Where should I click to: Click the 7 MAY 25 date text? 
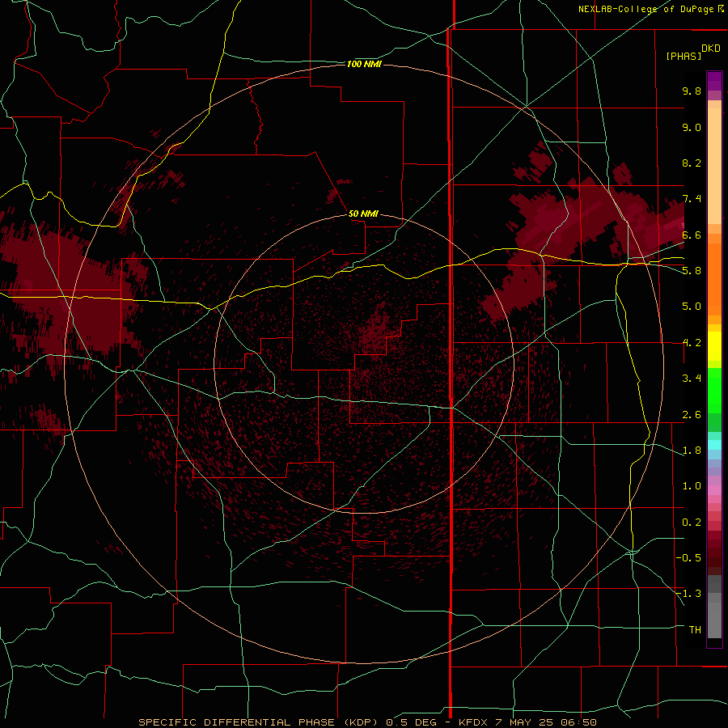pyautogui.click(x=525, y=722)
